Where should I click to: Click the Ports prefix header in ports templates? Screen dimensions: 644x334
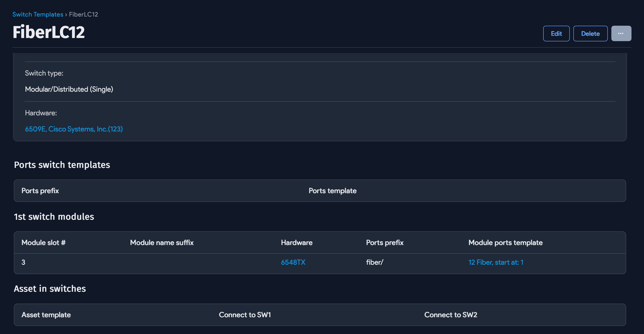tap(40, 191)
